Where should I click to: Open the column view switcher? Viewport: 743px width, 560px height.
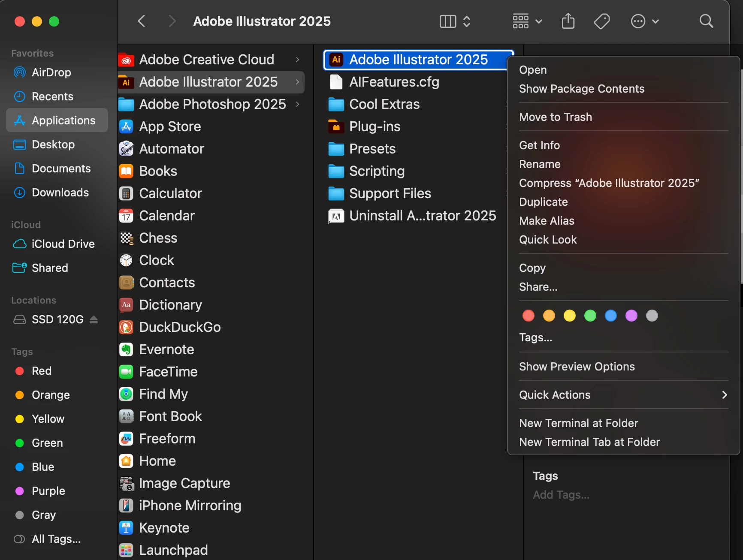tap(455, 21)
